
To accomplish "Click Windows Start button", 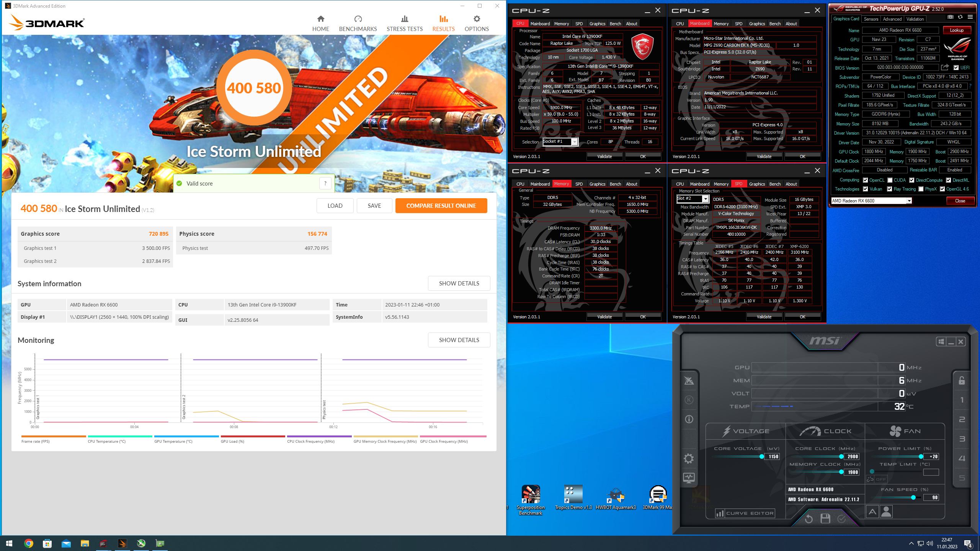I will pos(9,543).
